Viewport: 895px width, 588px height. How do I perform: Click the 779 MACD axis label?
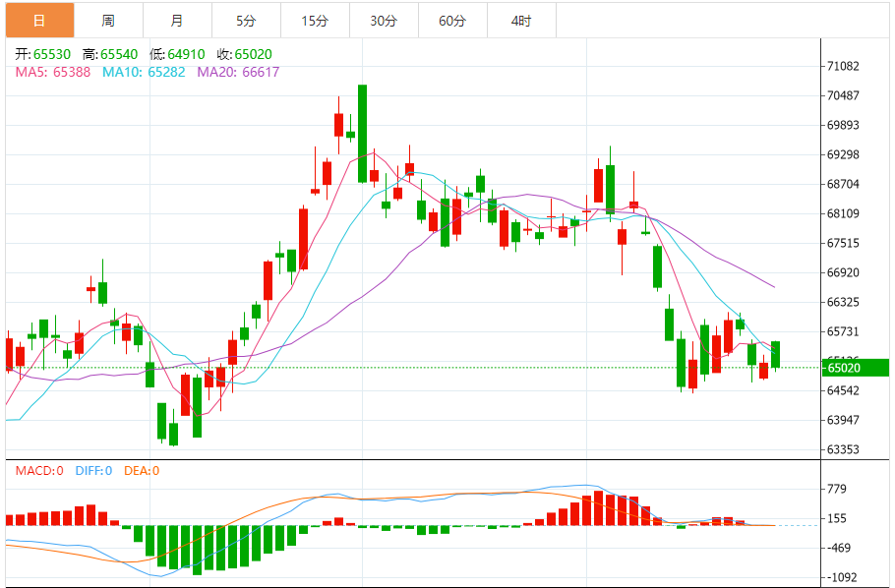(x=837, y=490)
